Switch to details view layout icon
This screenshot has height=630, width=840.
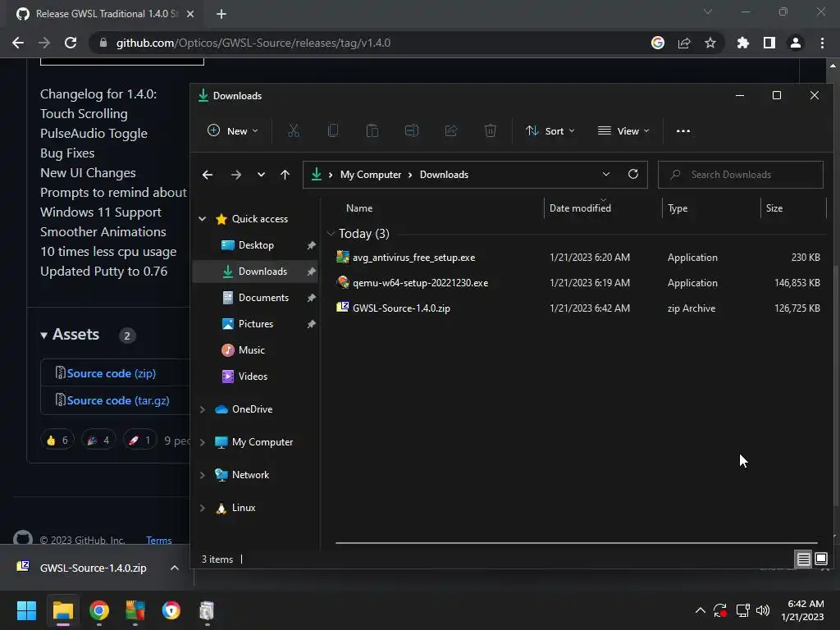804,559
